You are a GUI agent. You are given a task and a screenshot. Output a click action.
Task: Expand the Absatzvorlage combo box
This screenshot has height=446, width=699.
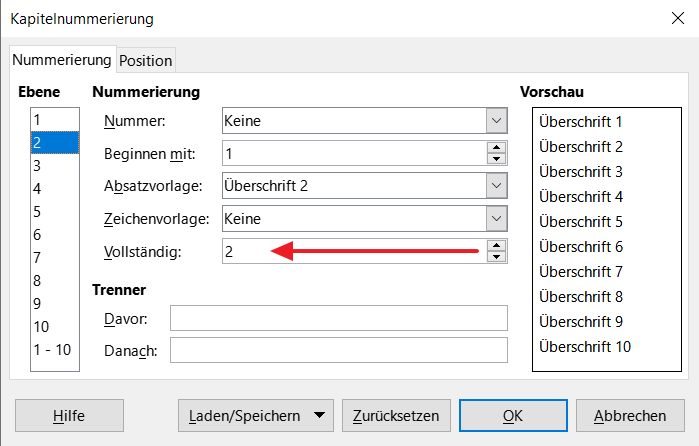(x=496, y=186)
